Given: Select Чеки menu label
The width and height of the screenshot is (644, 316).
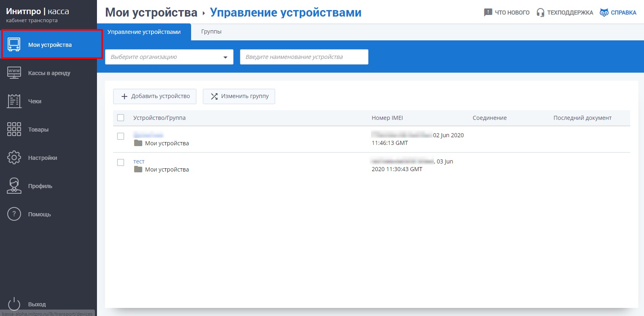Looking at the screenshot, I should 35,101.
